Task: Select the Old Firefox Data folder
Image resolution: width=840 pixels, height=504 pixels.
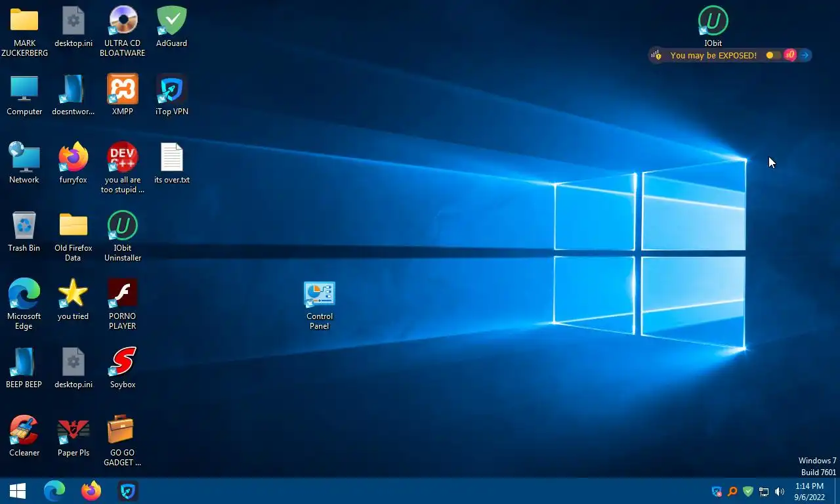Action: (73, 226)
